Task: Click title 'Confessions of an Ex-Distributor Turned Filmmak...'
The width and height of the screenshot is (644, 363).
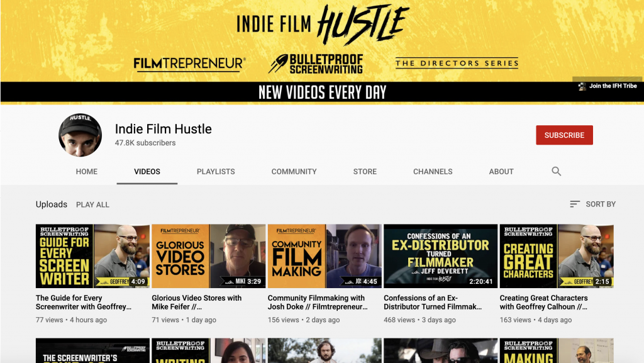Action: pyautogui.click(x=433, y=302)
